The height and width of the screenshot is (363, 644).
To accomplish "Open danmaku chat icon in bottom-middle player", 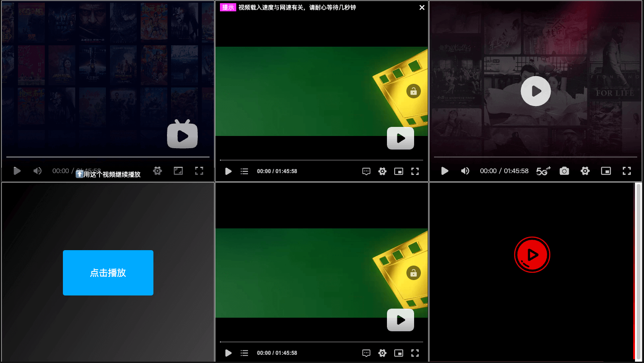I will (367, 353).
